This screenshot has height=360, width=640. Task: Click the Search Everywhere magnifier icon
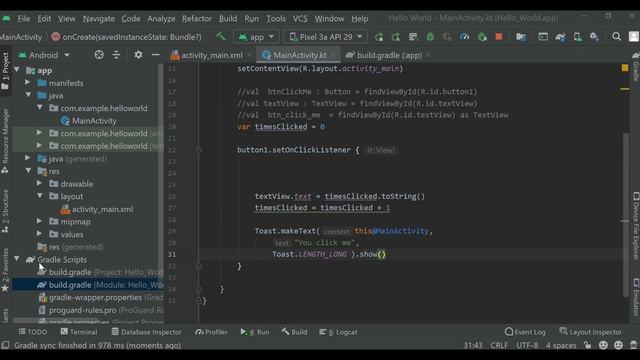[x=616, y=37]
